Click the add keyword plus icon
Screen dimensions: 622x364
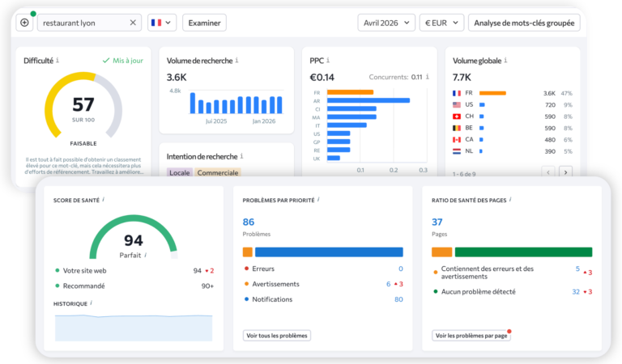point(24,23)
